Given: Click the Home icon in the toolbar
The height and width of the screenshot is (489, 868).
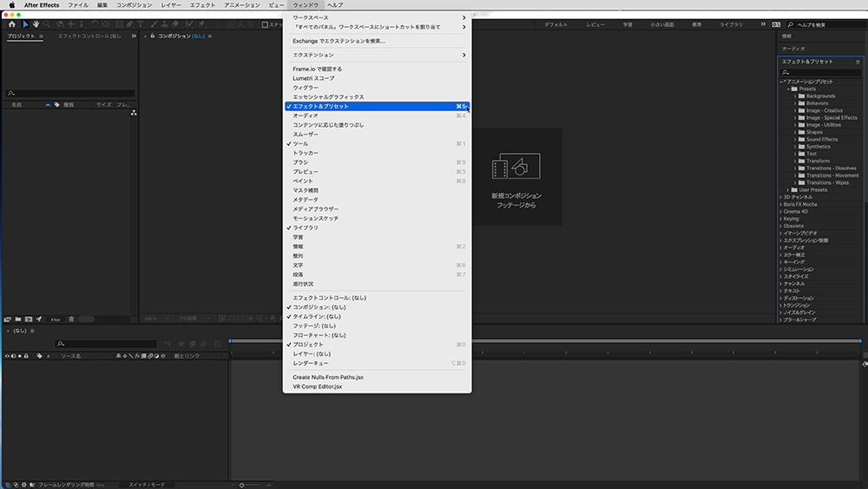Looking at the screenshot, I should [12, 24].
